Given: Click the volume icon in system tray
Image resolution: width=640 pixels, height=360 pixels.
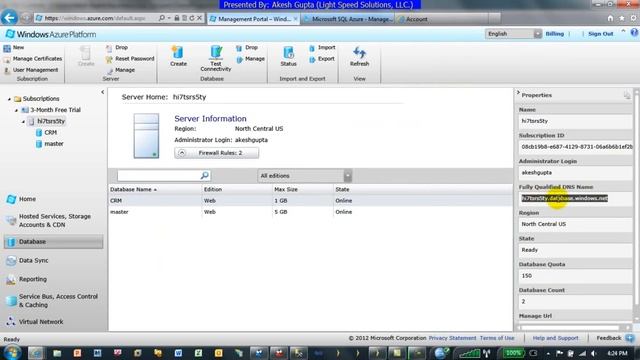Looking at the screenshot, I should pos(593,353).
